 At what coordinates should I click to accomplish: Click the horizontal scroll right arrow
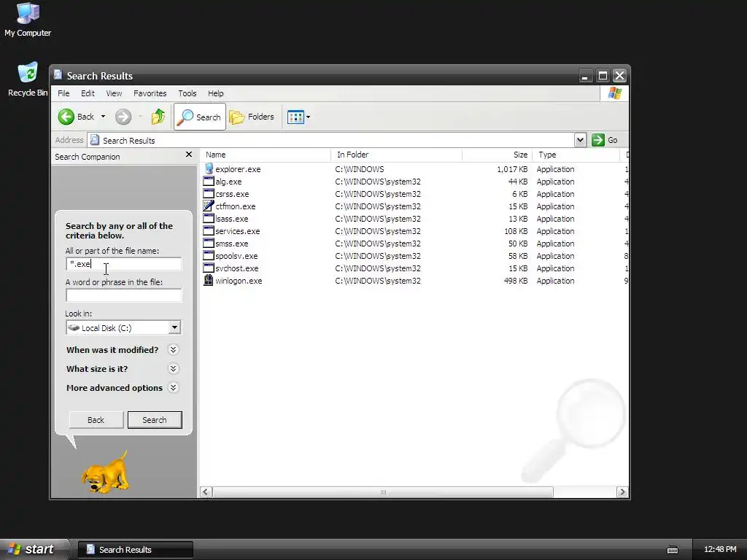622,492
